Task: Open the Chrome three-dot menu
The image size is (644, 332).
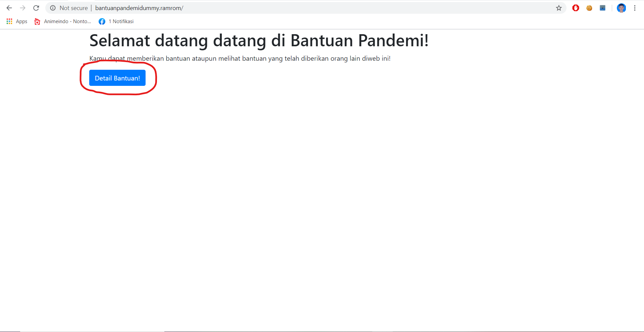Action: point(635,8)
